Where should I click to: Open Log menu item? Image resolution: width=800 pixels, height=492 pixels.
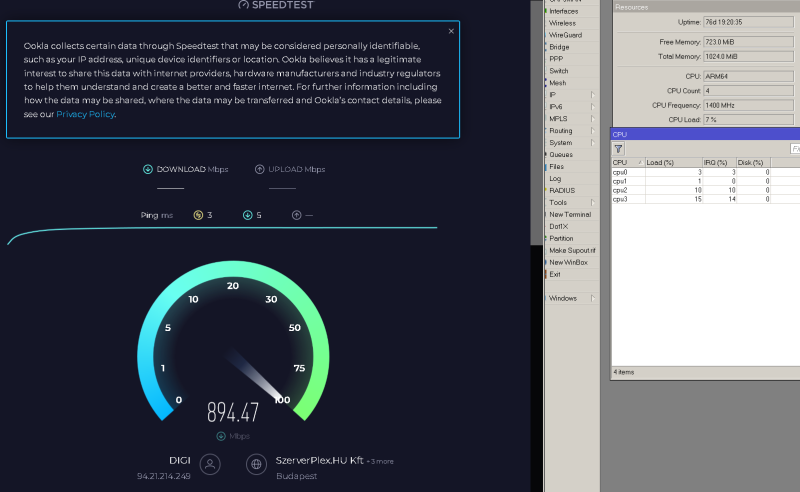pyautogui.click(x=555, y=179)
